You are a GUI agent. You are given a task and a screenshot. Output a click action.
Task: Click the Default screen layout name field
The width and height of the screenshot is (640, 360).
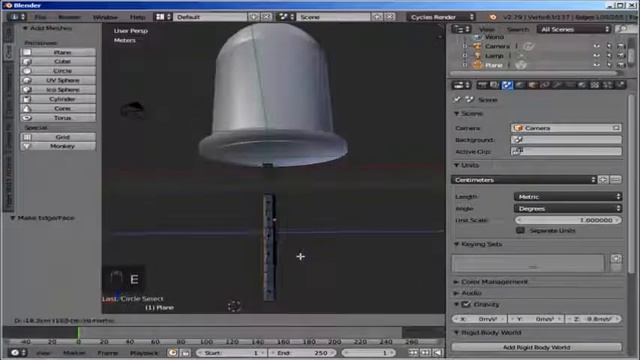210,17
